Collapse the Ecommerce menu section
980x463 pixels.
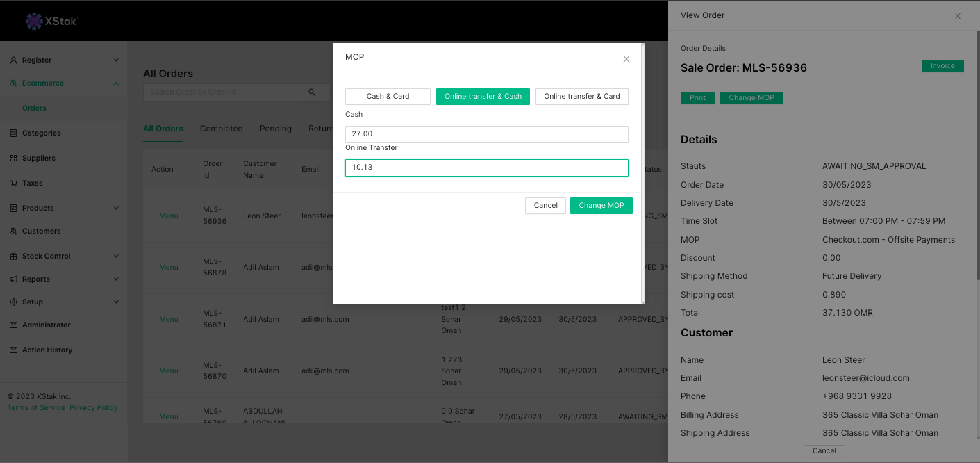point(116,83)
